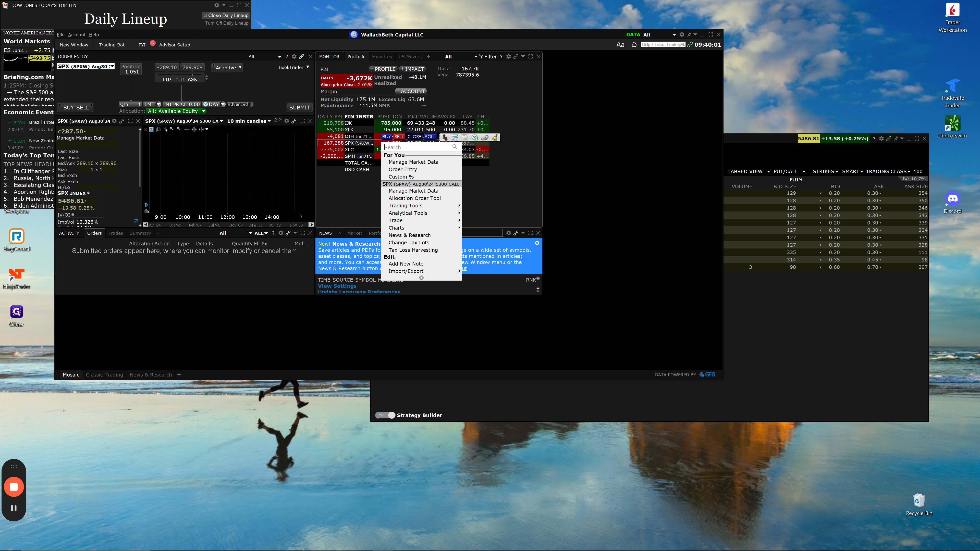The width and height of the screenshot is (980, 551).
Task: Click chart crosshair tool icon
Action: tap(186, 129)
